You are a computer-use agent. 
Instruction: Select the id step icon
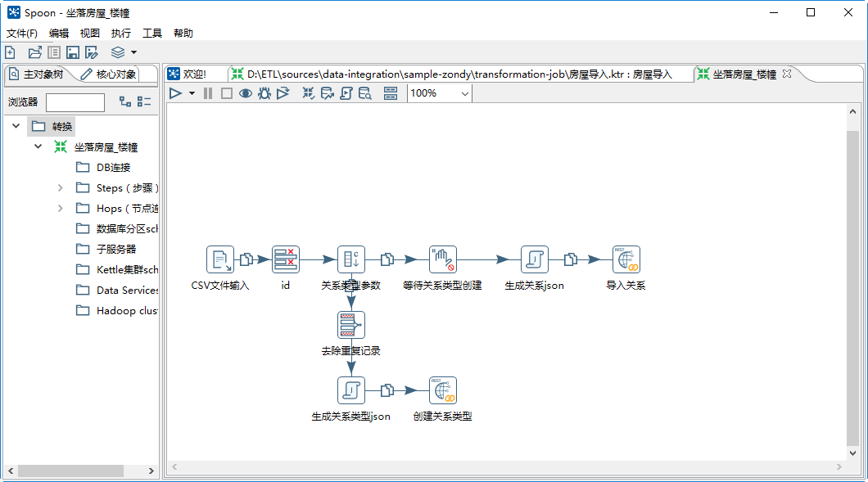pos(286,259)
